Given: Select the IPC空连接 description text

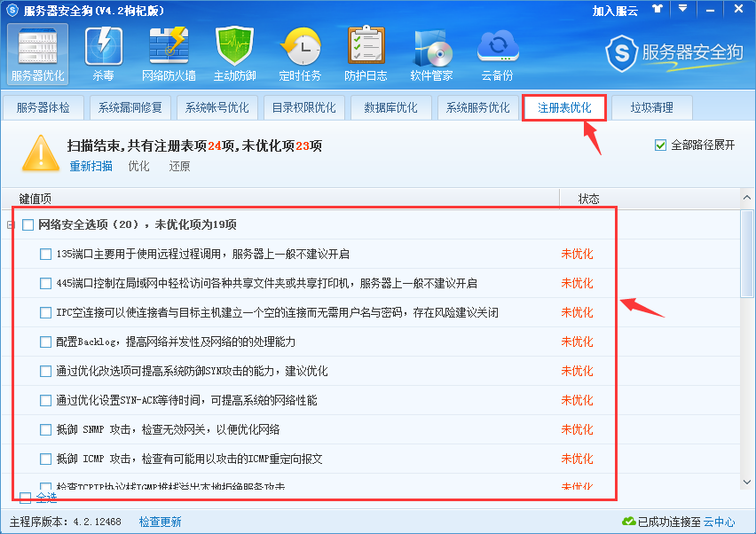Looking at the screenshot, I should tap(277, 313).
